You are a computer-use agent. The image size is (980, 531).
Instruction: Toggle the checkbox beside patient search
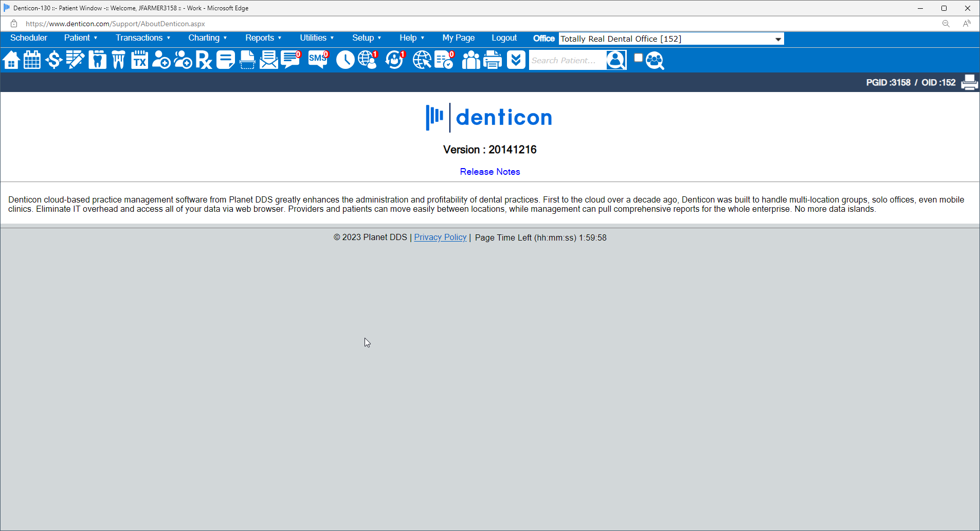pyautogui.click(x=638, y=58)
